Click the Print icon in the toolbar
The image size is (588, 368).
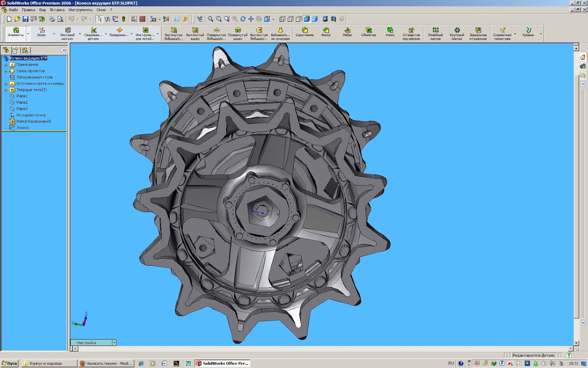tap(52, 19)
